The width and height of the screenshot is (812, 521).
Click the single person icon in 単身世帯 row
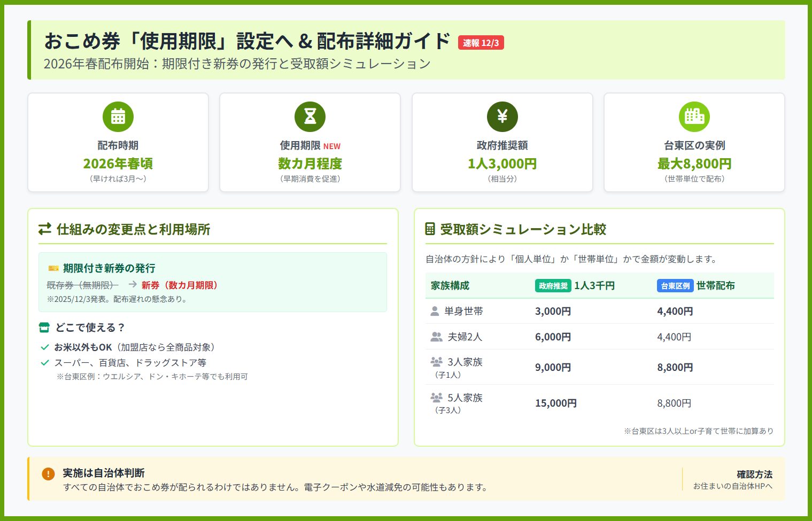[435, 311]
